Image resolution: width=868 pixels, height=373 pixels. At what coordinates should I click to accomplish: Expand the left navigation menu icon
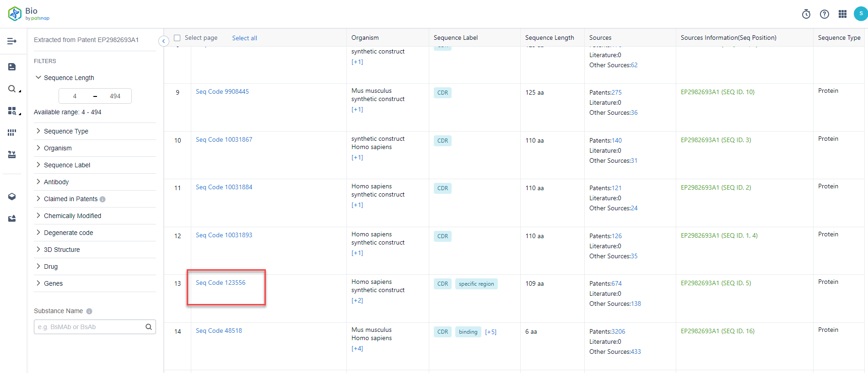coord(12,41)
